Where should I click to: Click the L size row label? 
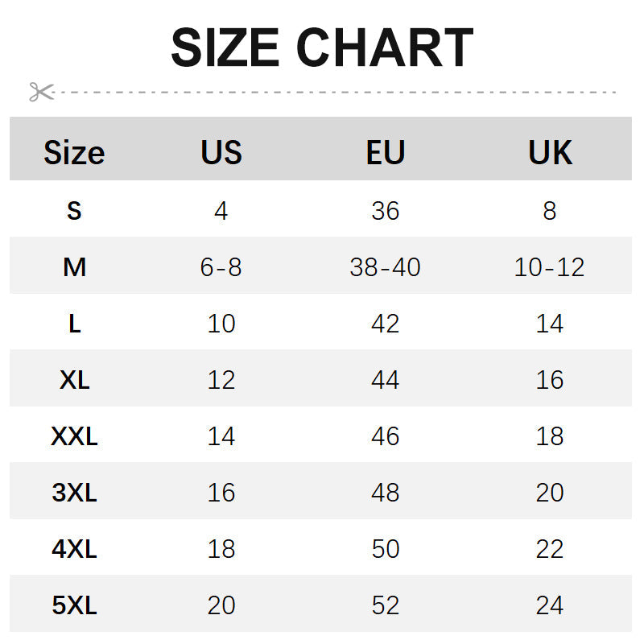point(74,324)
